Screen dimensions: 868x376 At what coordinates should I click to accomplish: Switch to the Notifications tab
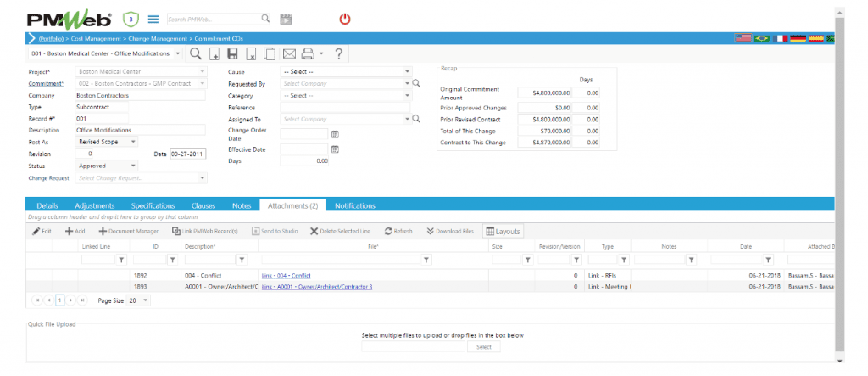(x=355, y=205)
